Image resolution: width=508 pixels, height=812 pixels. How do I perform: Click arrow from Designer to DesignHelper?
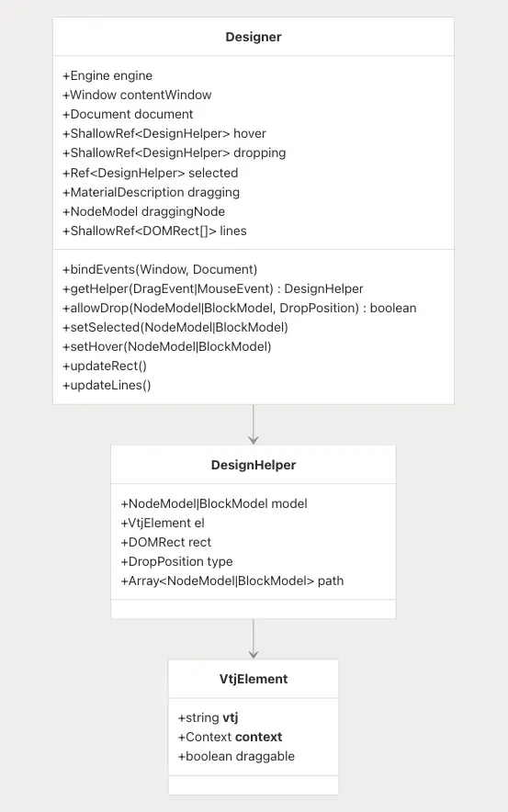[254, 424]
